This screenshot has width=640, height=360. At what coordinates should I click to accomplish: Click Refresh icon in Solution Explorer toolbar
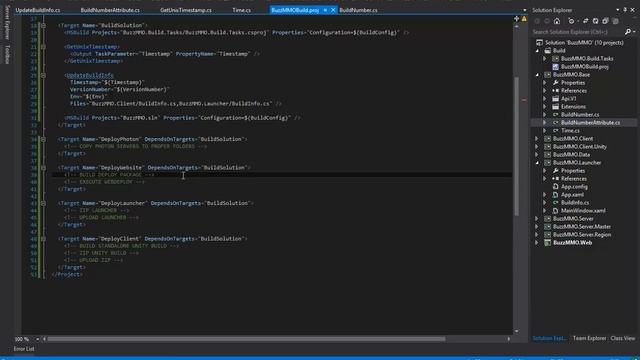pyautogui.click(x=596, y=21)
